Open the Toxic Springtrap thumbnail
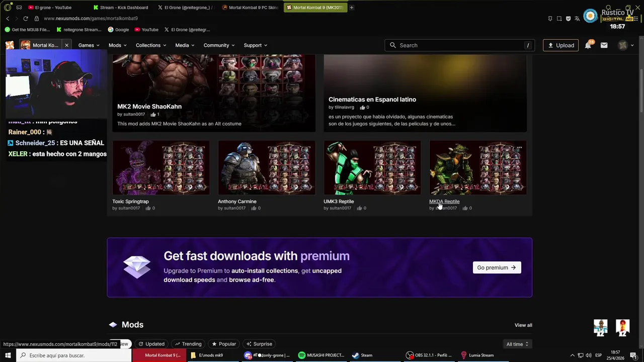This screenshot has width=644, height=362. click(x=161, y=167)
